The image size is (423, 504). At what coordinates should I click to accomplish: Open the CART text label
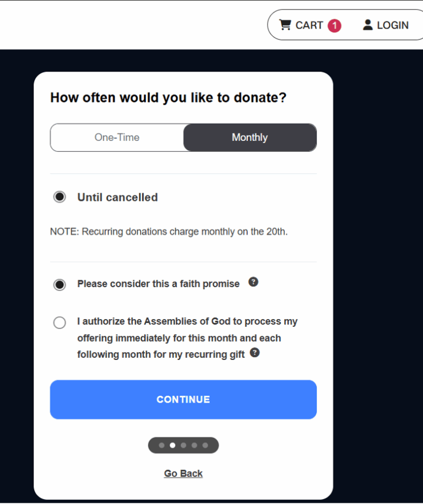(x=309, y=25)
